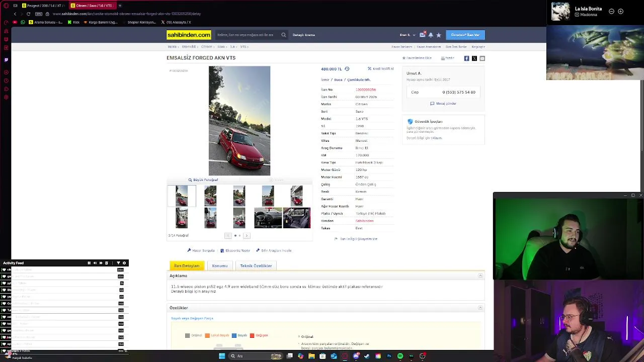Switch to Peugeot / 206 browser tab
The height and width of the screenshot is (362, 644).
pyautogui.click(x=43, y=6)
